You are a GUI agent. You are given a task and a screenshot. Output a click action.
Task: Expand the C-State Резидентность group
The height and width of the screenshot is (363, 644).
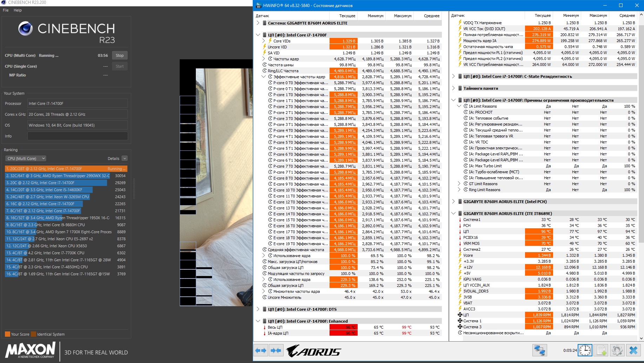453,76
